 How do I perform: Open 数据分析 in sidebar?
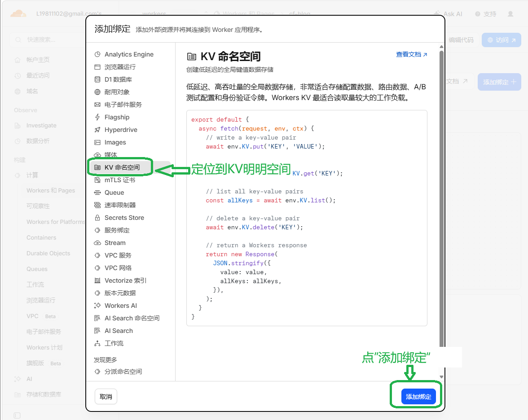click(x=38, y=141)
